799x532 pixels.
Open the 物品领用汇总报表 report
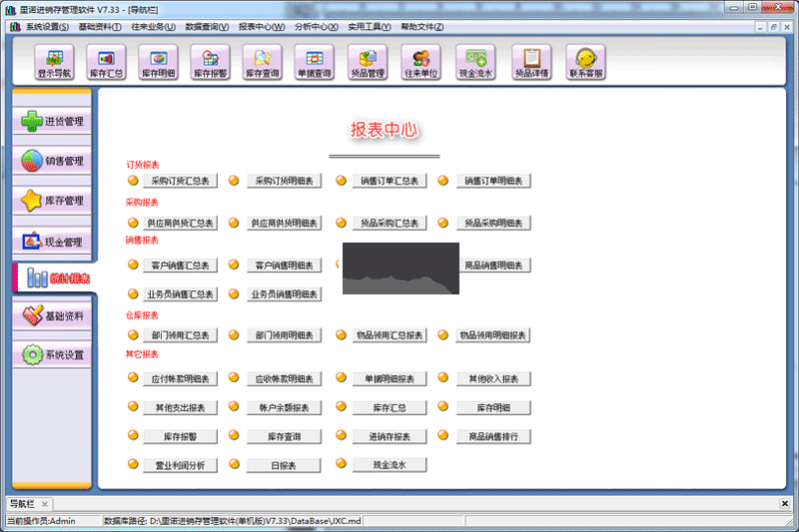pos(390,335)
